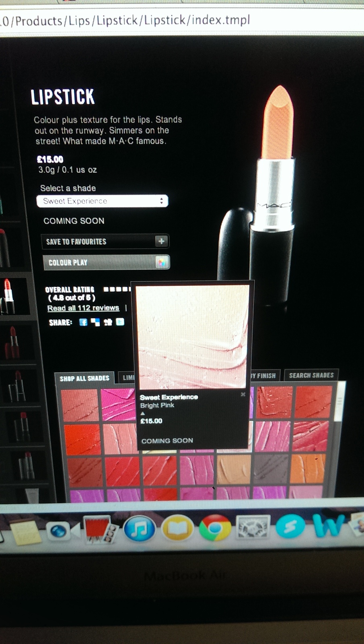Click the colour wheel icon on Colour Play
This screenshot has width=364, height=644.
(x=162, y=262)
